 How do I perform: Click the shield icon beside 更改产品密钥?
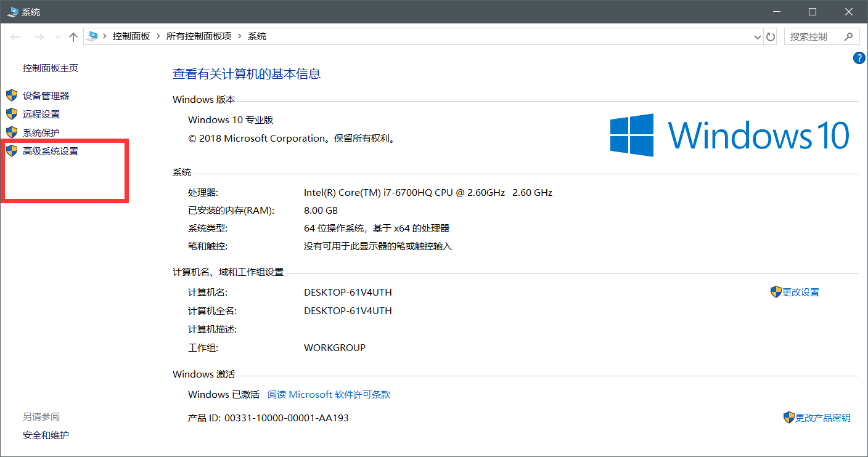[x=789, y=418]
